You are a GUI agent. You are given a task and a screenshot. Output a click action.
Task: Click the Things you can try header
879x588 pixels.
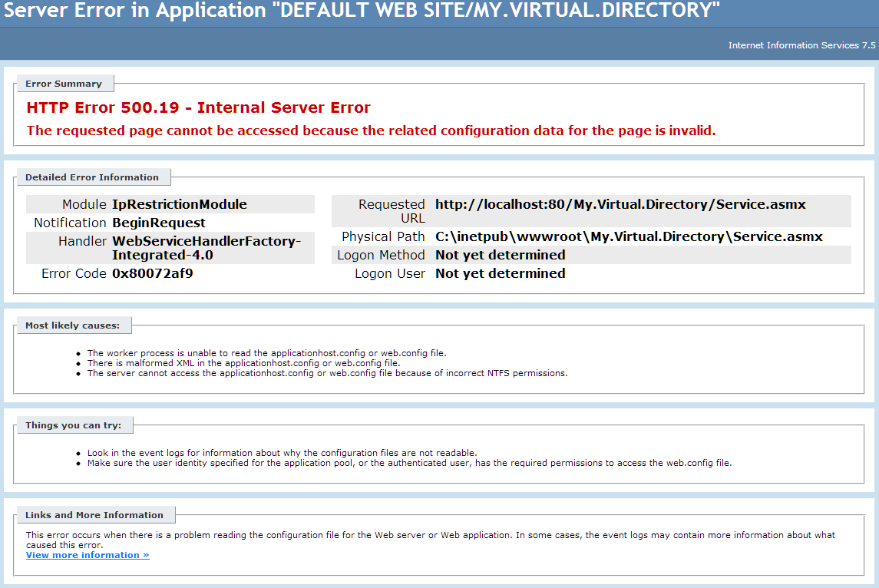[x=74, y=424]
